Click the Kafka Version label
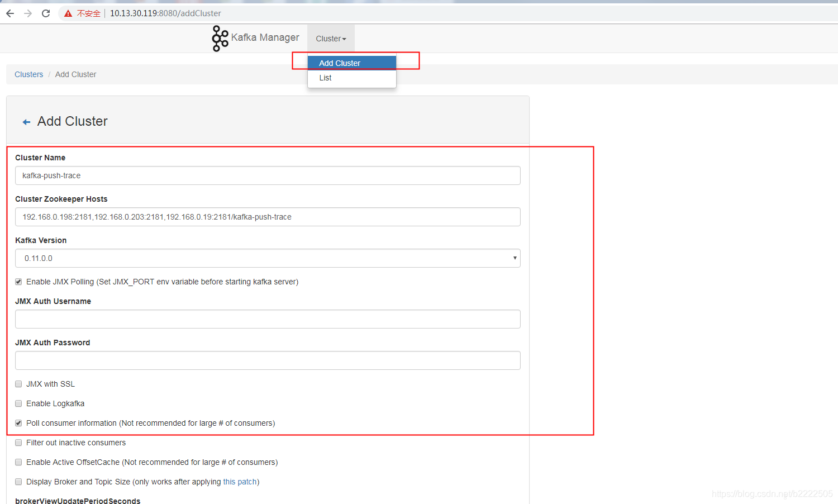The image size is (838, 504). [x=41, y=240]
